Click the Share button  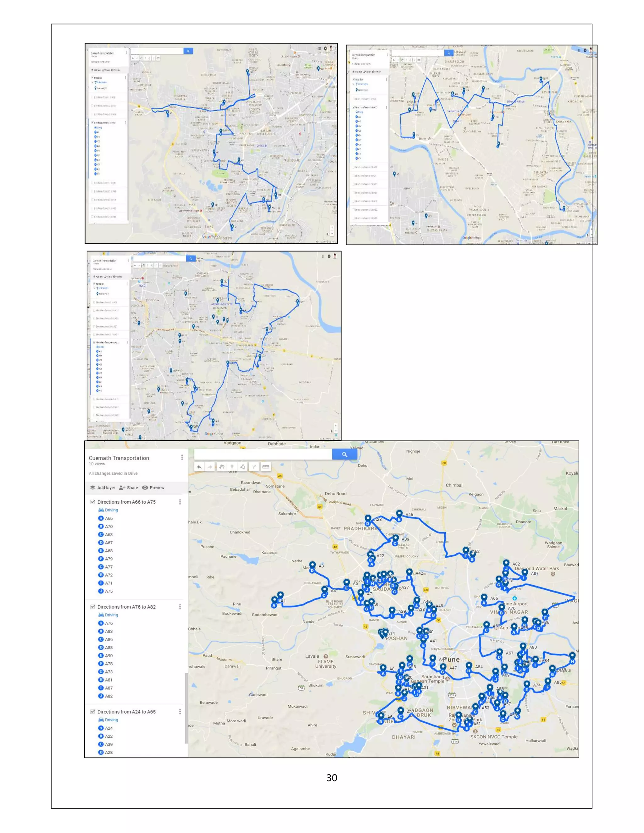coord(129,488)
